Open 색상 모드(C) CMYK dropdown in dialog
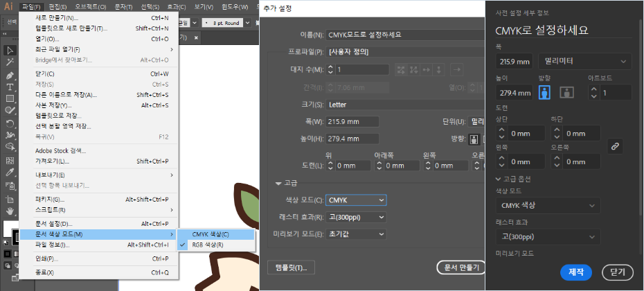 [356, 200]
